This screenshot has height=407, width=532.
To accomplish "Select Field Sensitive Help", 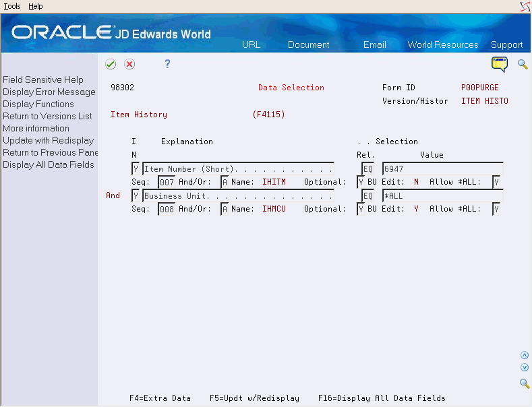I will [43, 80].
